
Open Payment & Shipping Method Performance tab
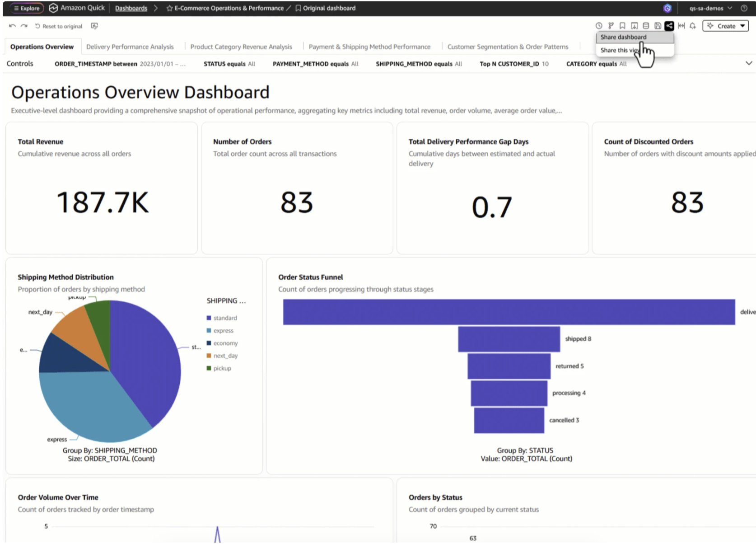369,47
